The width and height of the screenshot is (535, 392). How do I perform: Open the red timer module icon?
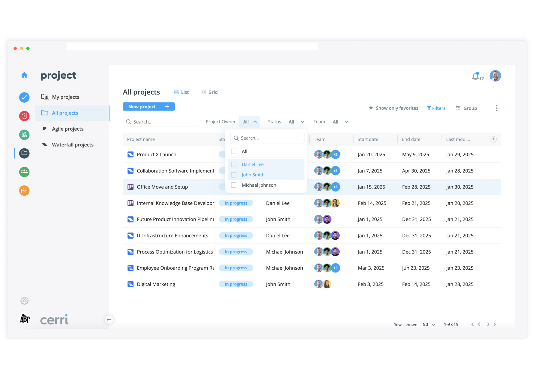pyautogui.click(x=24, y=116)
